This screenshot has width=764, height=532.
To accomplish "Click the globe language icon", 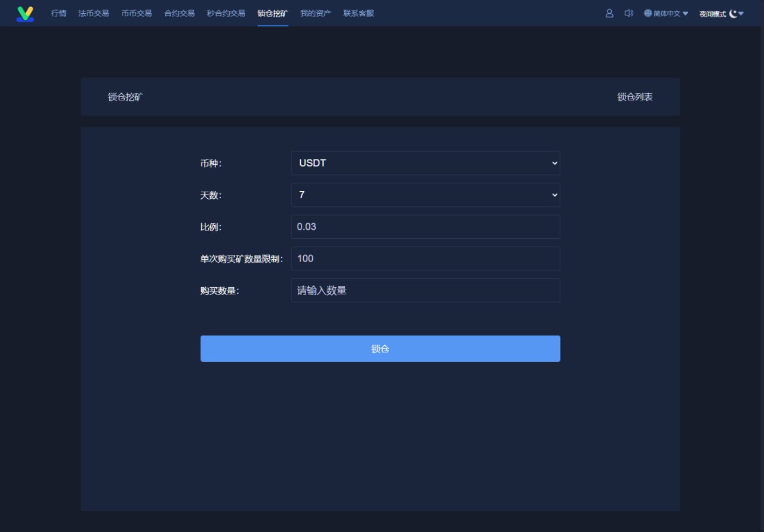I will (648, 13).
